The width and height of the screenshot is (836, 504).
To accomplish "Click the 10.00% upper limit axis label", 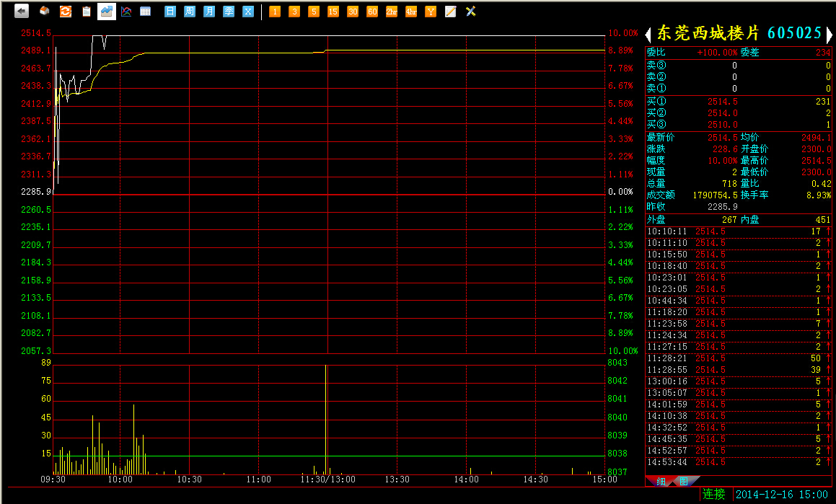I will point(622,33).
